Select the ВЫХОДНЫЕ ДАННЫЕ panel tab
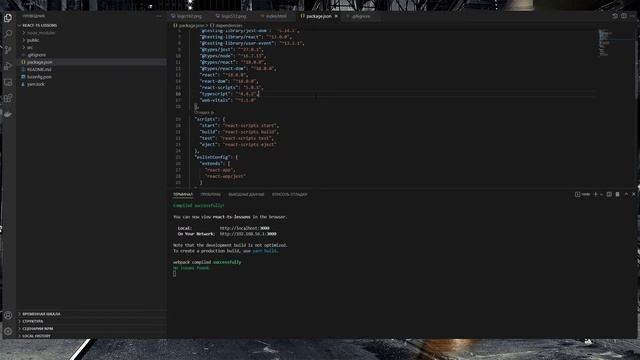Screen dimensions: 640x360 point(246,194)
